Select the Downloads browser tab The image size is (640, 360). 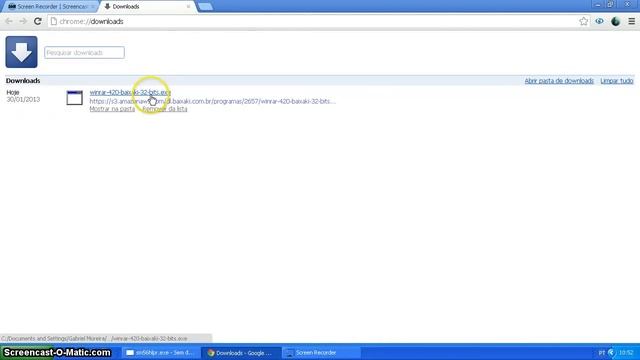(143, 7)
